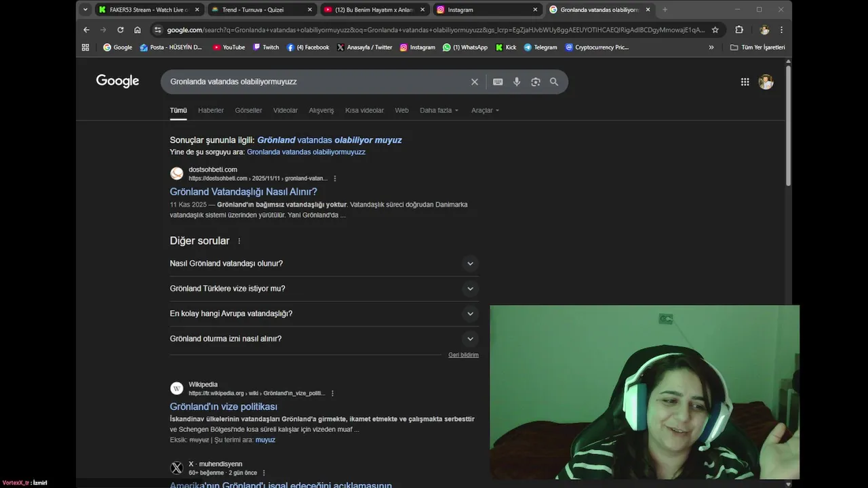Screen dimensions: 868x488
Task: Open the YouTube bookmark
Action: 229,47
